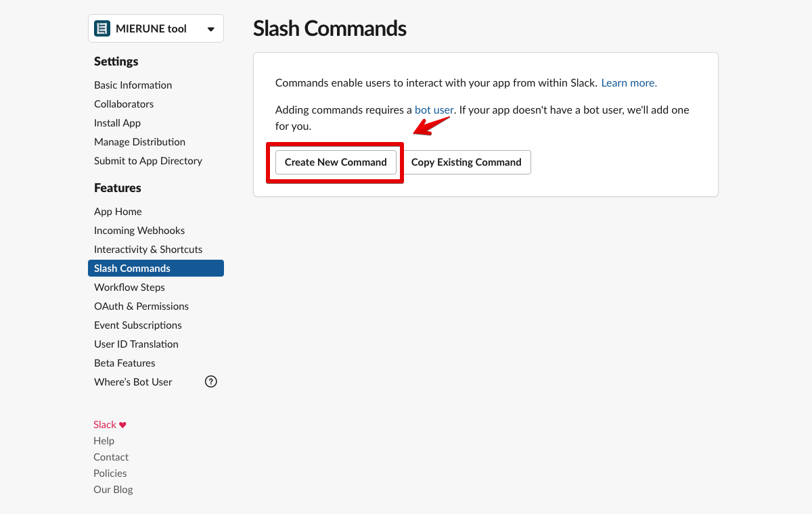
Task: Open the bot user link
Action: 434,110
